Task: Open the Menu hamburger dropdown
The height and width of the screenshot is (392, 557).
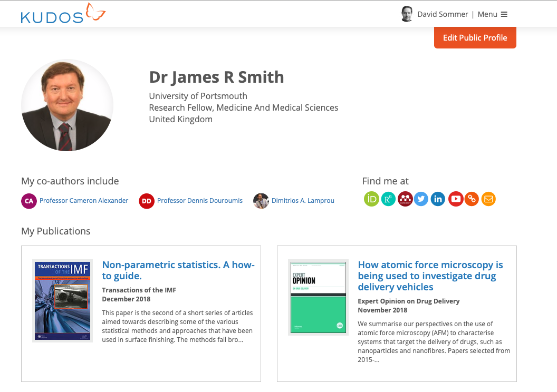Action: pyautogui.click(x=493, y=14)
